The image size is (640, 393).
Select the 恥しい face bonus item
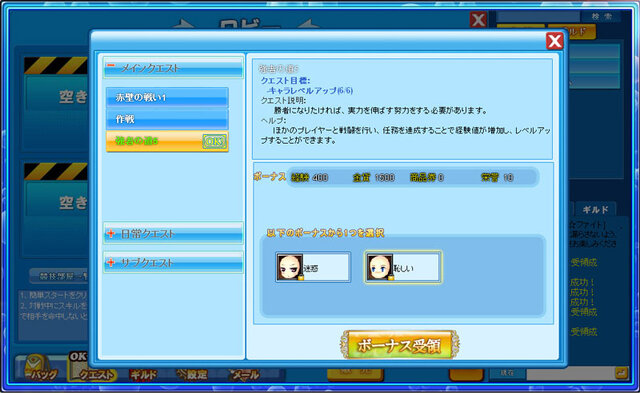pos(403,267)
